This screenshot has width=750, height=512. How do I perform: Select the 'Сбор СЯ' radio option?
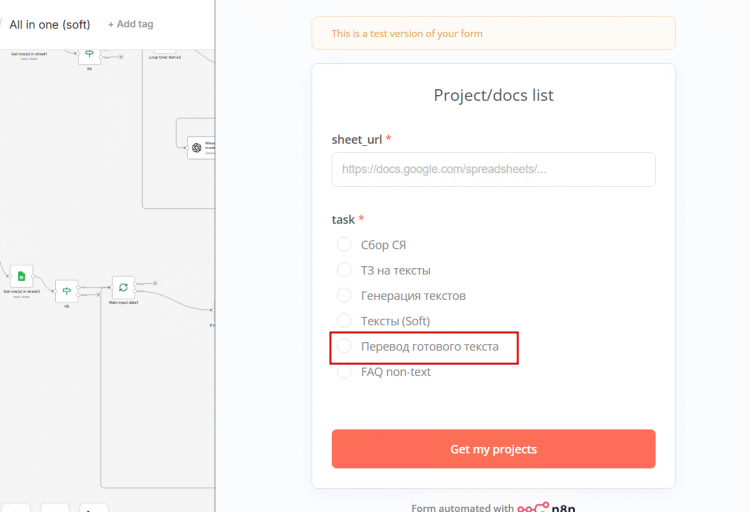click(x=344, y=245)
